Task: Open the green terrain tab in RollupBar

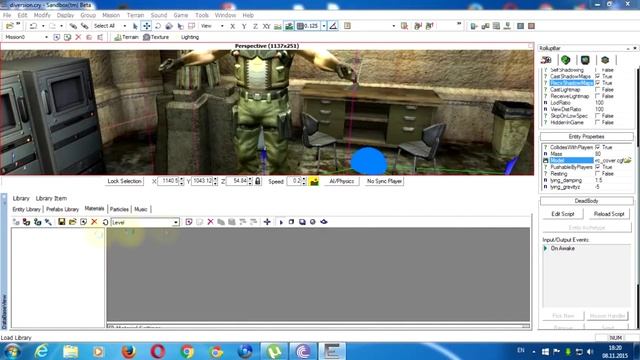Action: tap(565, 60)
